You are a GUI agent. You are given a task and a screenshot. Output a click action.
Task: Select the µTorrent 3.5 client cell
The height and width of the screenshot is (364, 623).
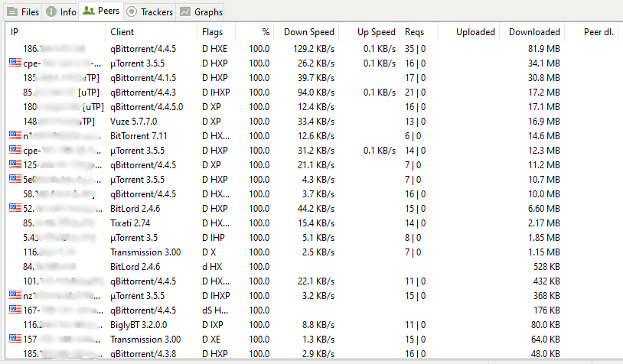pyautogui.click(x=134, y=238)
